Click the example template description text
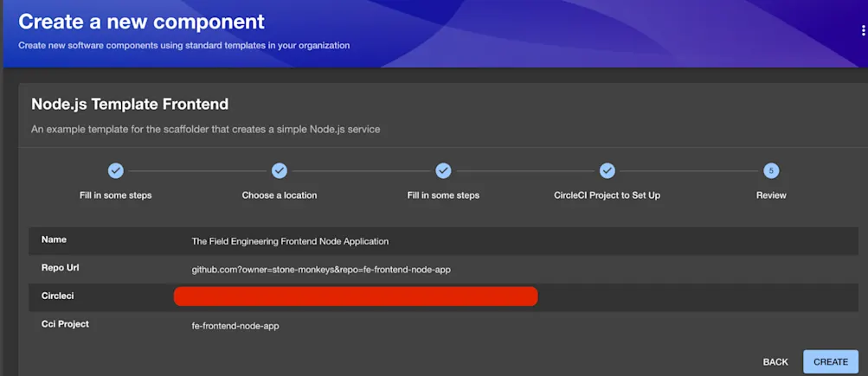 click(x=205, y=130)
